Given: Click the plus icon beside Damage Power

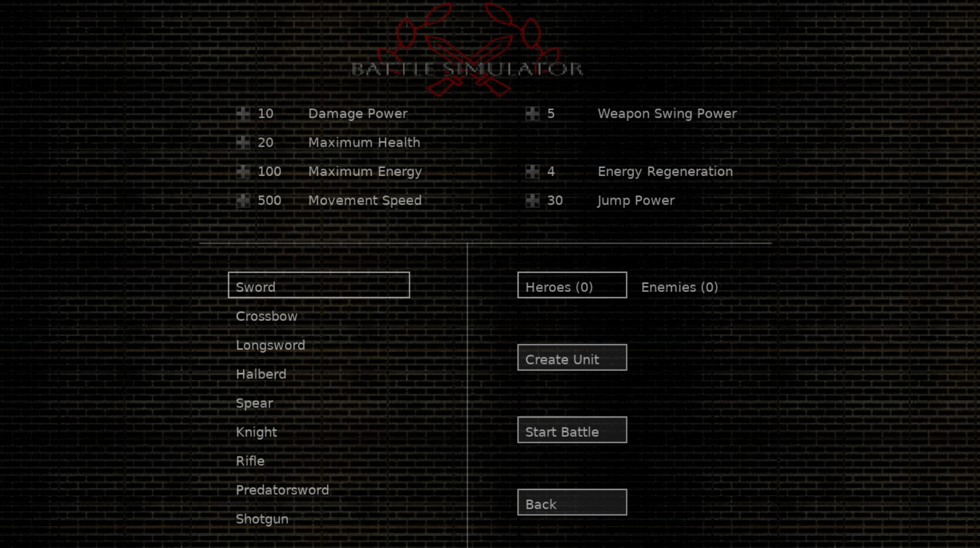Looking at the screenshot, I should [244, 114].
